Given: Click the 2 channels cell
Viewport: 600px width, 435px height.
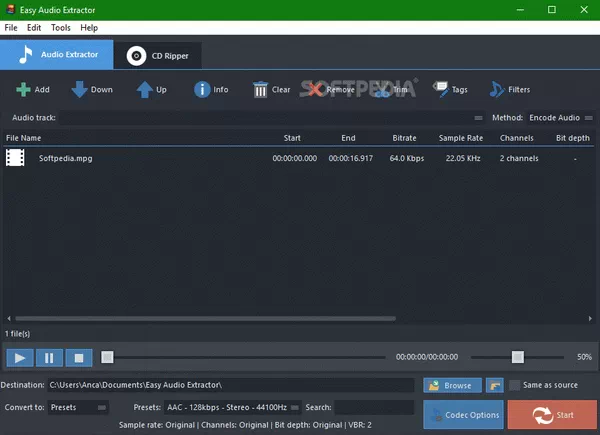Looking at the screenshot, I should 519,158.
